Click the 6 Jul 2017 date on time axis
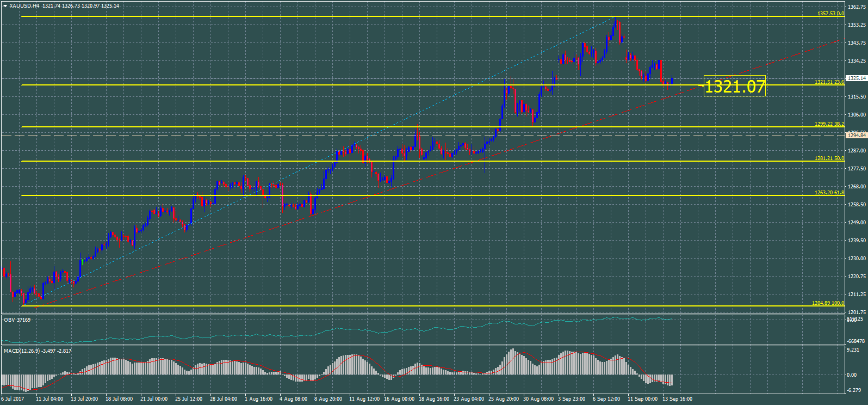This screenshot has height=405, width=868. [13, 399]
